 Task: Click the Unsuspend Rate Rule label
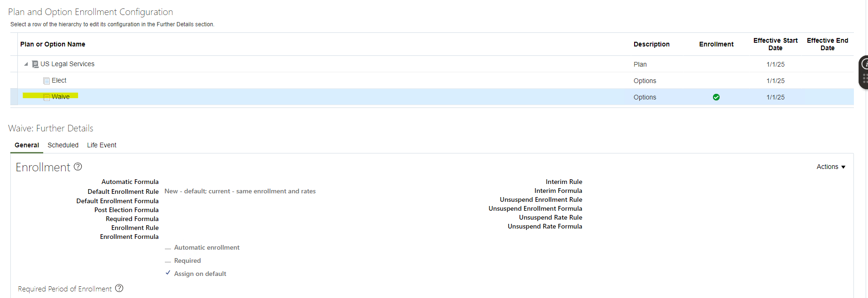pyautogui.click(x=550, y=217)
